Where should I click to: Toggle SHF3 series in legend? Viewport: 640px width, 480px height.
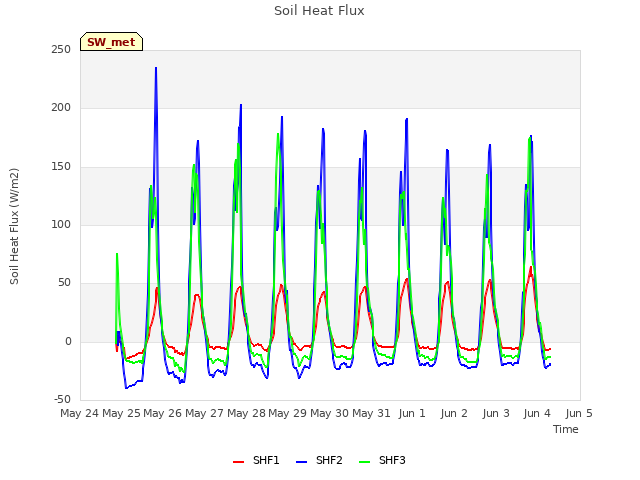tap(382, 460)
